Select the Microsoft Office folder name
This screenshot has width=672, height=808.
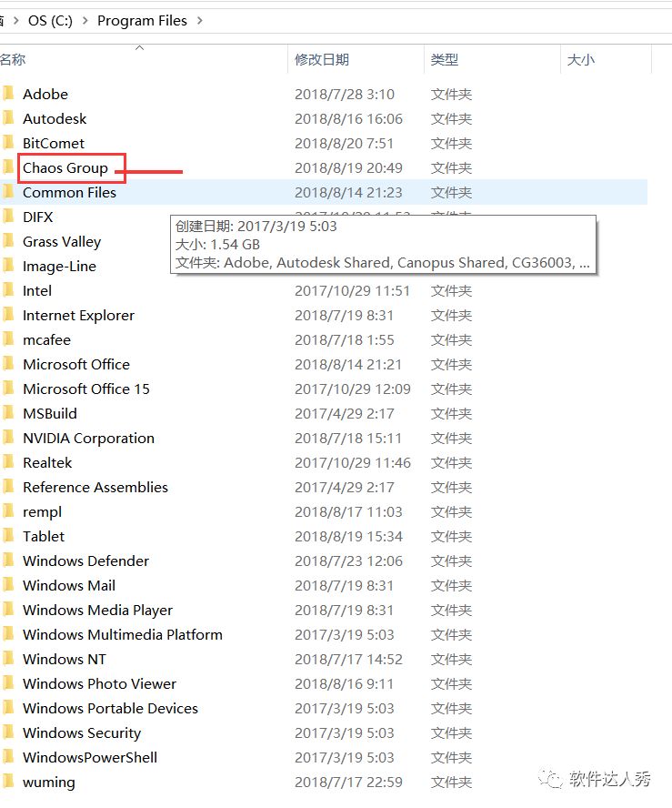click(x=76, y=364)
